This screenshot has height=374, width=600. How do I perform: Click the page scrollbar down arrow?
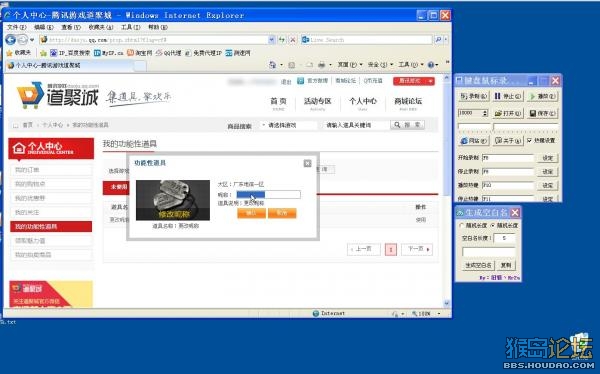coord(447,304)
